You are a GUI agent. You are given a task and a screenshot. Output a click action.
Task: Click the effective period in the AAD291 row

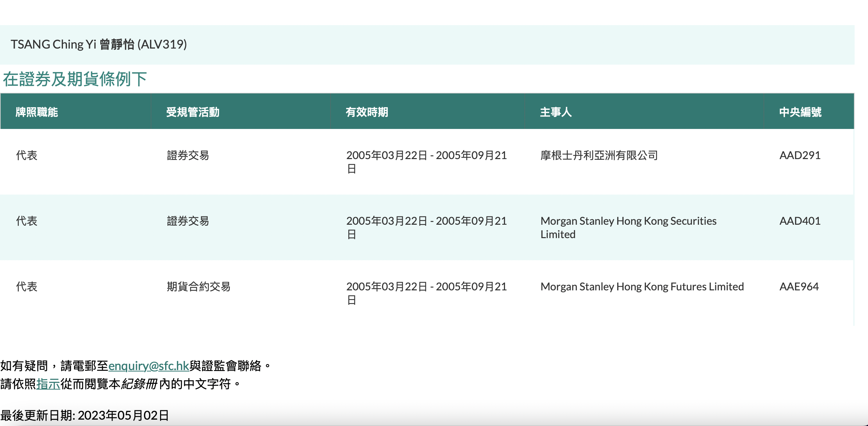[427, 162]
